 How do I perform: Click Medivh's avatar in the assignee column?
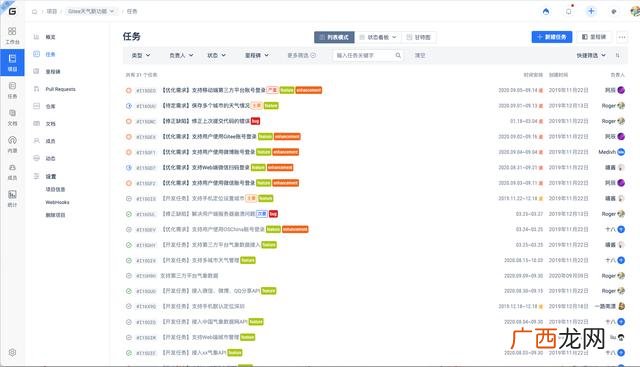[x=621, y=152]
